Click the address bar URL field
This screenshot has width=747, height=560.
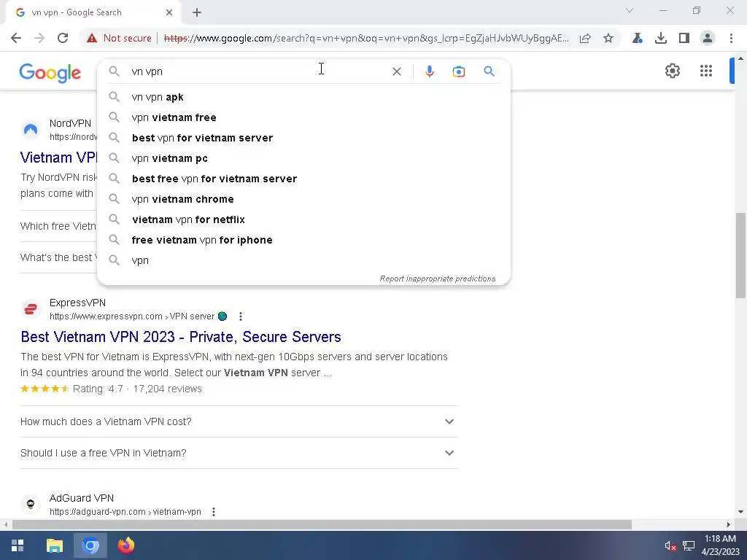pyautogui.click(x=366, y=38)
